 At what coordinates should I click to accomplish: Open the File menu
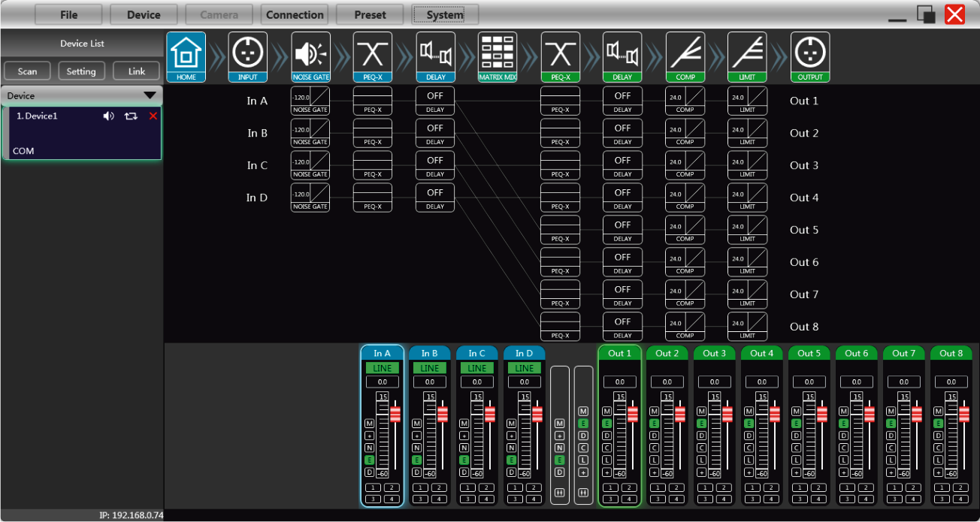pos(69,14)
